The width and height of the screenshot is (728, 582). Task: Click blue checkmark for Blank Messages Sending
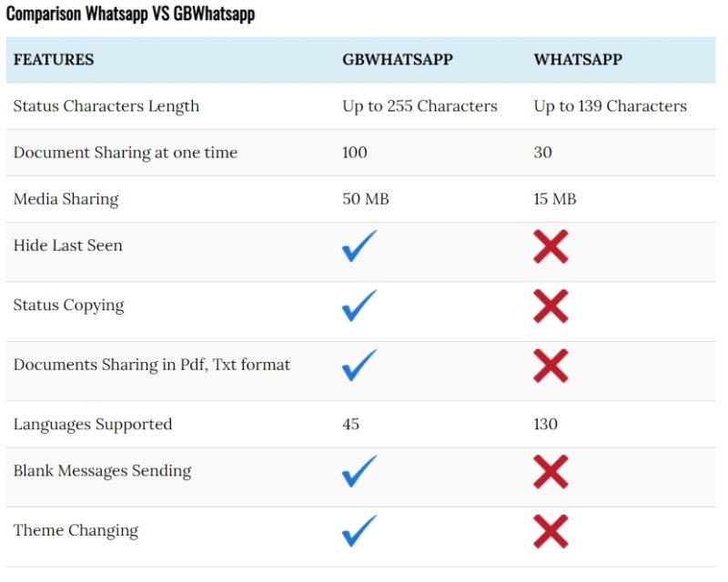(x=359, y=472)
